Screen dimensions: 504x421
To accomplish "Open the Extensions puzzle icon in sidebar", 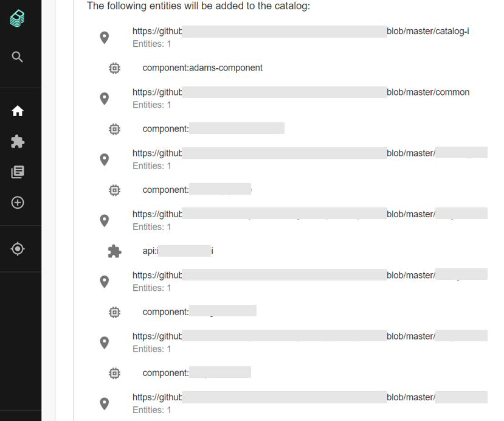I will [17, 141].
